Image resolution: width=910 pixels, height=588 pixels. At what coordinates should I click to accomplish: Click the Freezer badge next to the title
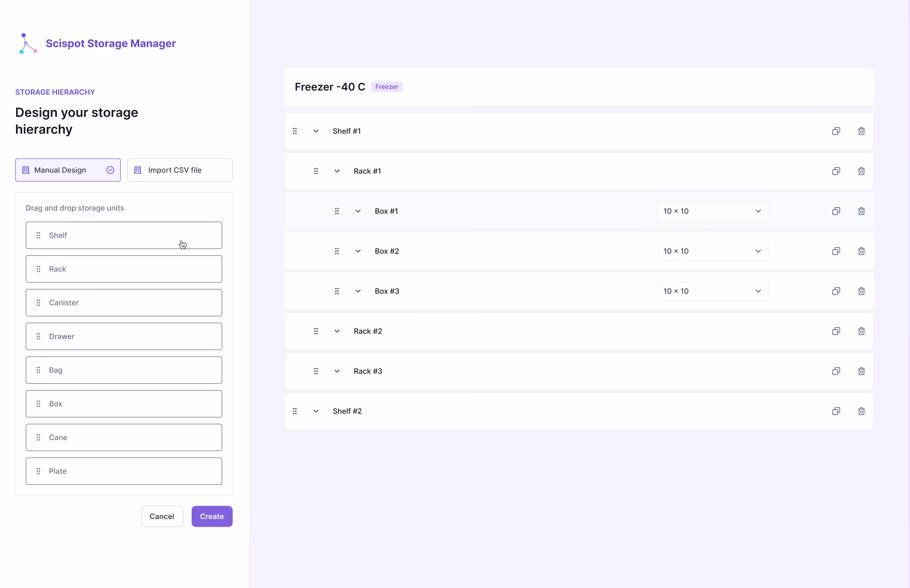tap(387, 87)
